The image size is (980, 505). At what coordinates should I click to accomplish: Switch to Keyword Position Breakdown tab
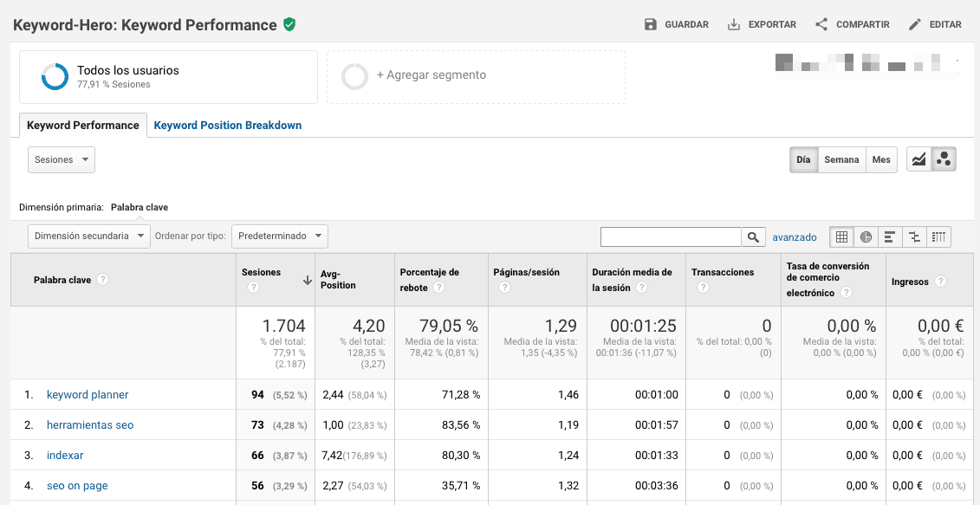228,126
